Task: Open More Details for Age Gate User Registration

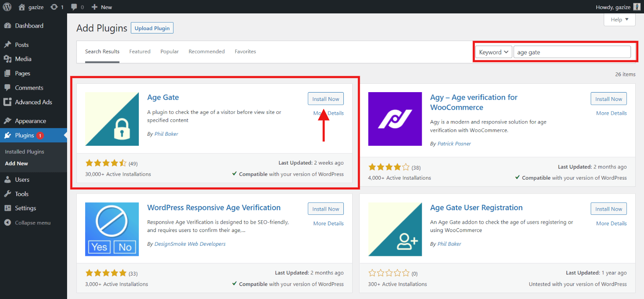Action: (x=611, y=223)
